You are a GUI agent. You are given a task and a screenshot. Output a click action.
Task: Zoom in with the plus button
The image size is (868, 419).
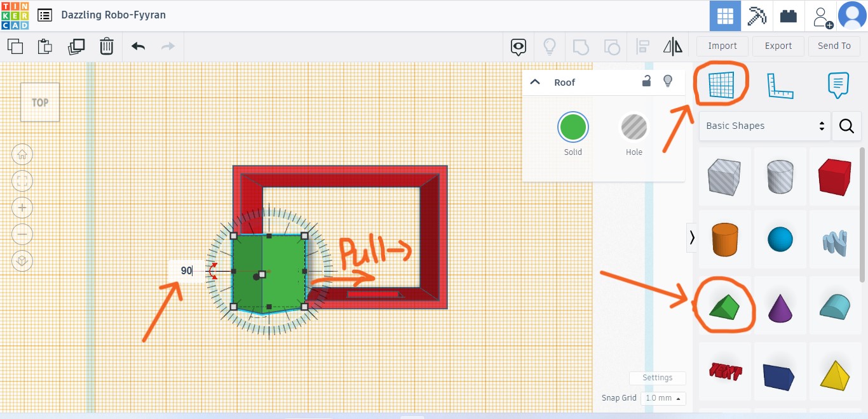(22, 208)
